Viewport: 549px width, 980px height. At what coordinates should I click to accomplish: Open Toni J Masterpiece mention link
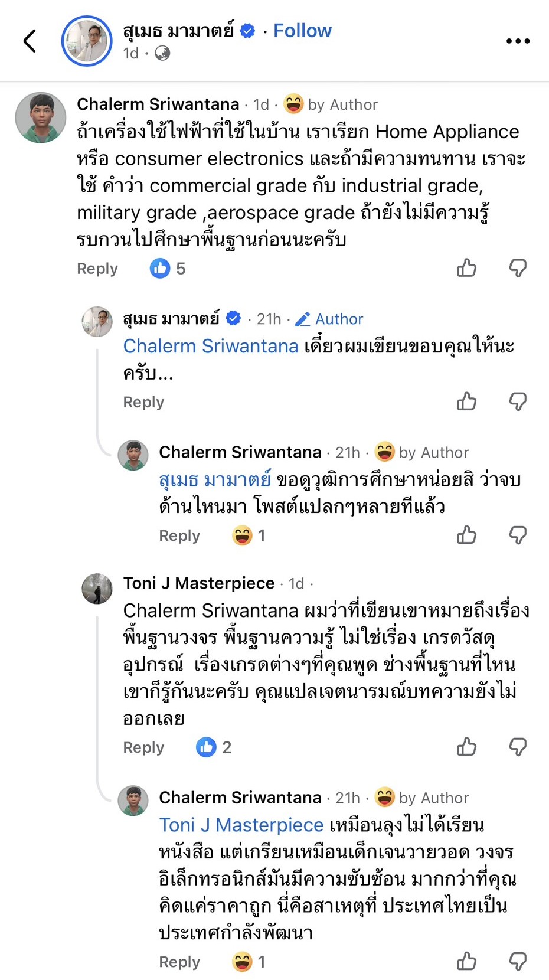pyautogui.click(x=241, y=825)
